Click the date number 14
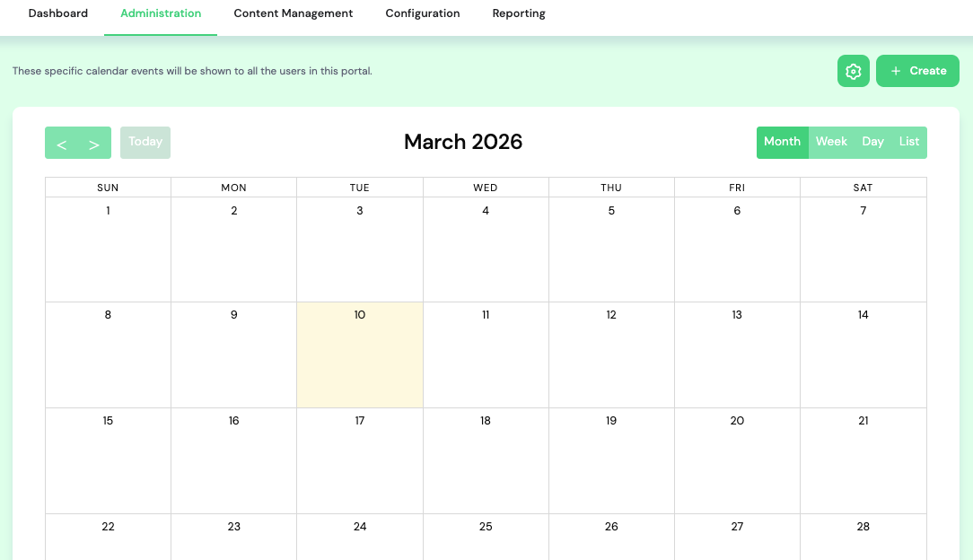Screen dimensions: 973x560 pos(863,315)
